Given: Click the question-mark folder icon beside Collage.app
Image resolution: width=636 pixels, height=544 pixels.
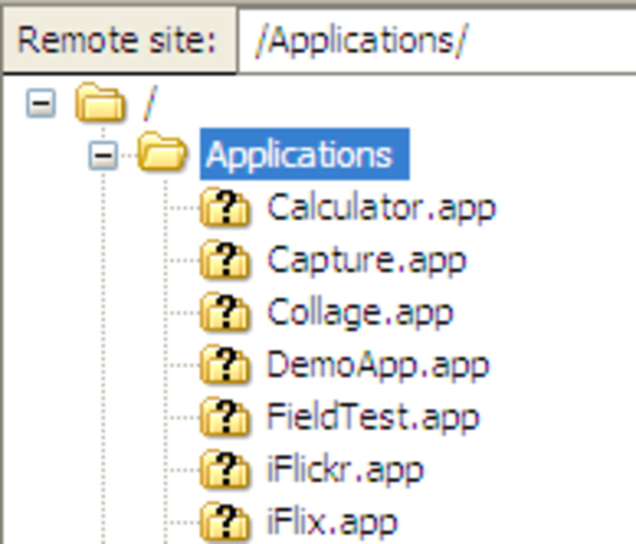Looking at the screenshot, I should click(225, 312).
